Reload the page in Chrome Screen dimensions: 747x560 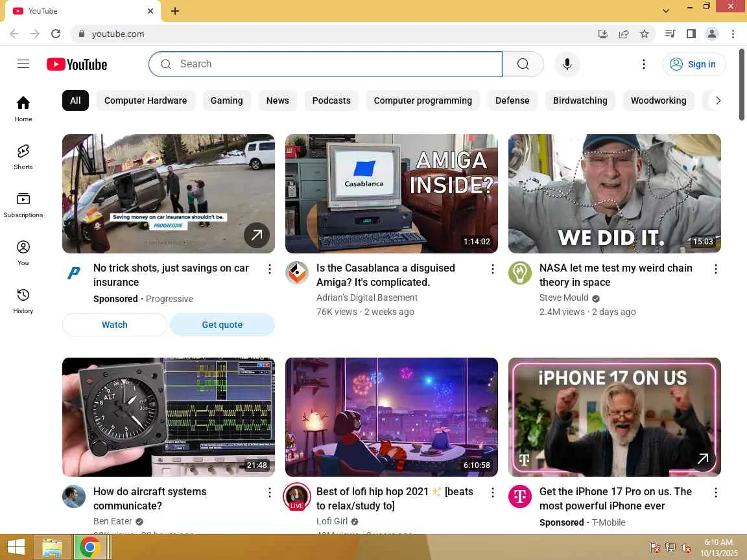coord(56,34)
